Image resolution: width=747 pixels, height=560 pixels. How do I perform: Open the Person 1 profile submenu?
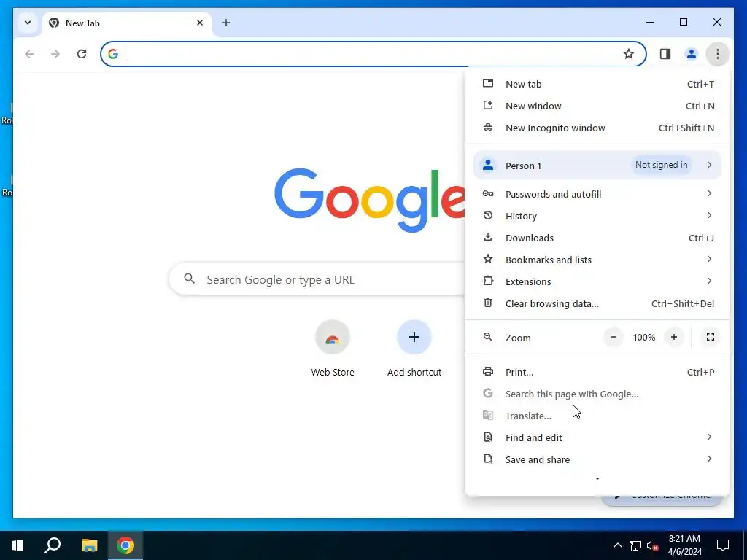tap(597, 166)
